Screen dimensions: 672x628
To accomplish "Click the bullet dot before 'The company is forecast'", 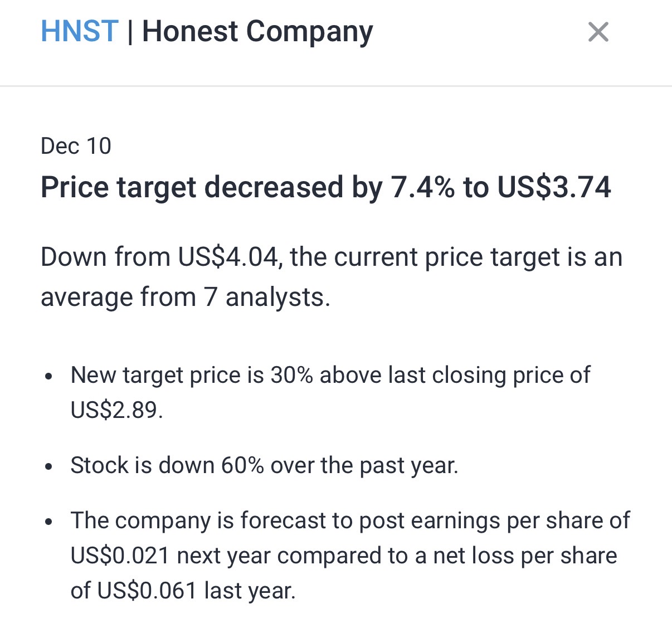I will (49, 522).
